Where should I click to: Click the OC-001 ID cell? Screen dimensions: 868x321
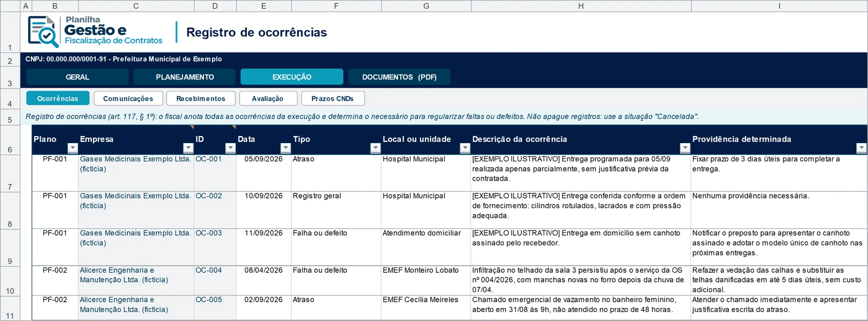215,173
